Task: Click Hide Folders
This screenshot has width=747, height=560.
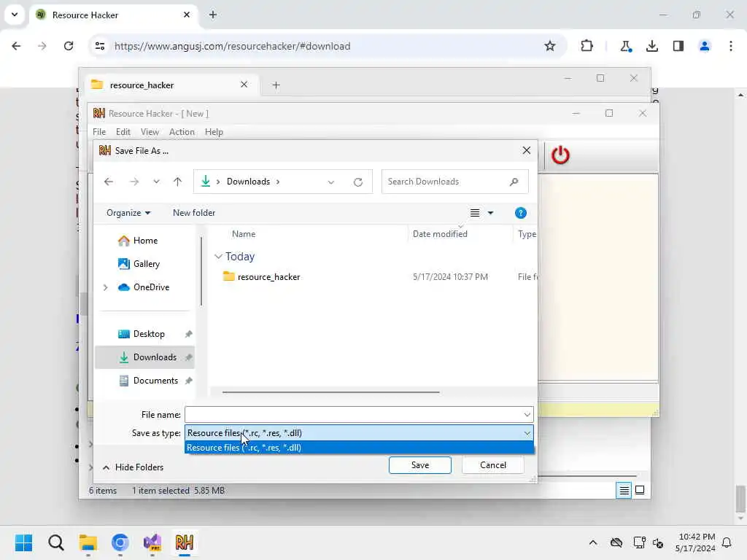Action: 133,467
